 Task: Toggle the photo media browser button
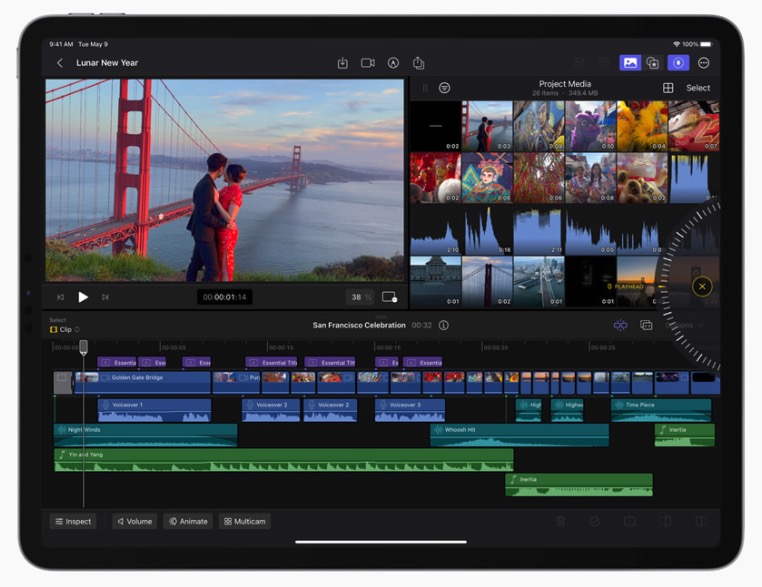tap(630, 63)
